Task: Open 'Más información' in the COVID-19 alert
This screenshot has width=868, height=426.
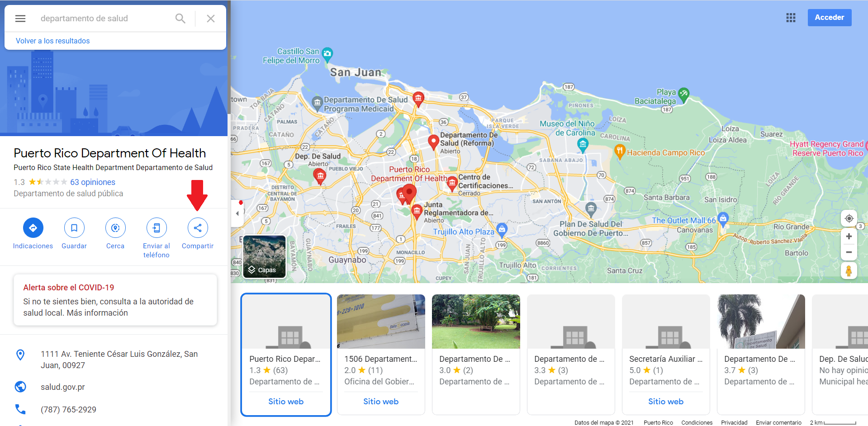Action: pos(97,313)
